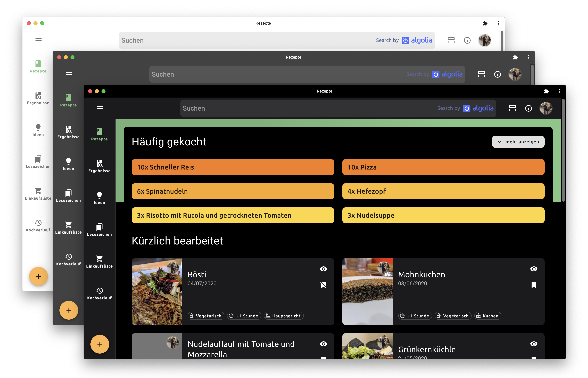Click algolia logo in grey window search
Viewport: 588px width, 378px height.
[x=447, y=74]
